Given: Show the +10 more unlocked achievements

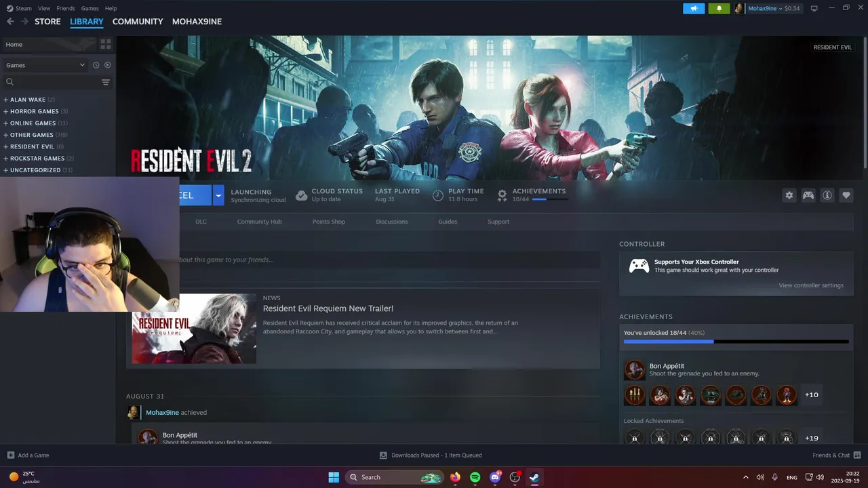Looking at the screenshot, I should [811, 394].
